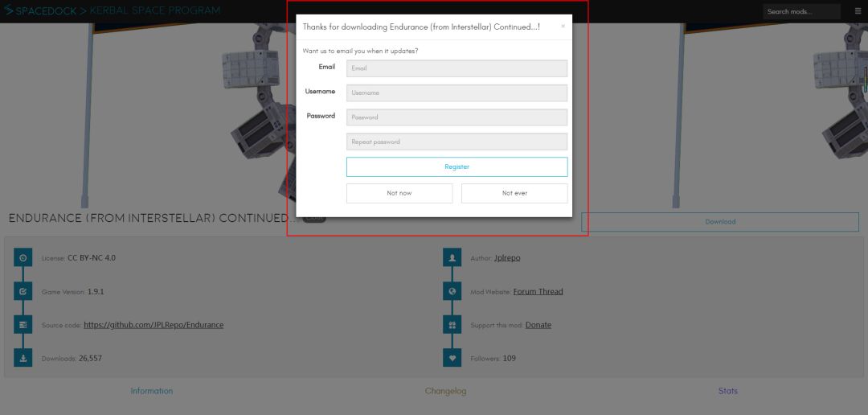Image resolution: width=868 pixels, height=415 pixels.
Task: Click the game version 1.9.1 value
Action: (96, 291)
